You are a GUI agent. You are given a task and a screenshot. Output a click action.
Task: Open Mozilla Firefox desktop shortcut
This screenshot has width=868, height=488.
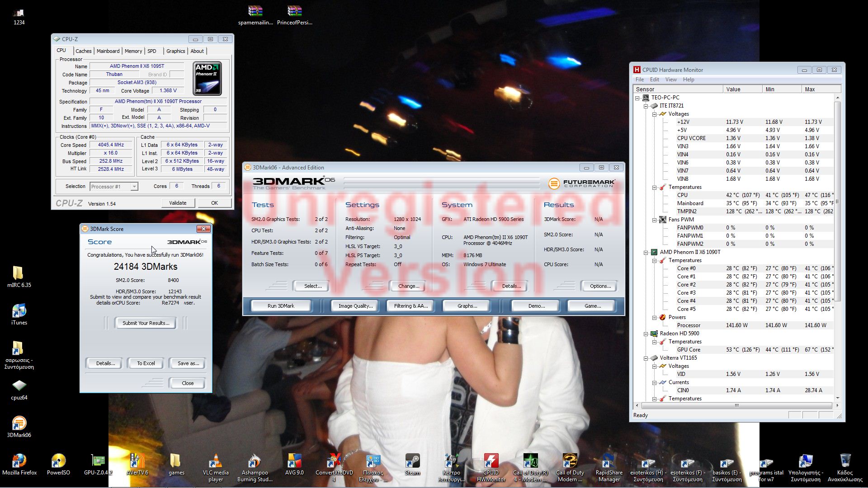[x=19, y=465]
